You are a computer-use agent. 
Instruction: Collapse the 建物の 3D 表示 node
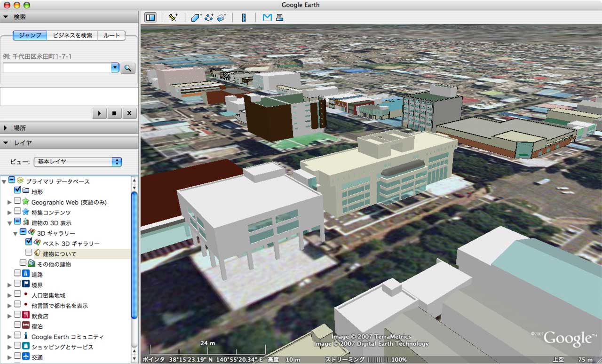tap(9, 223)
